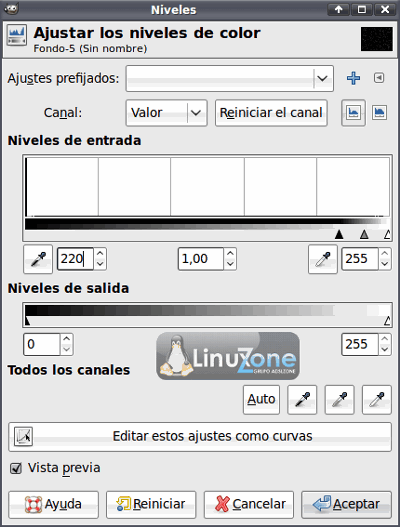
Task: Select the logarithmic histogram icon
Action: [x=379, y=113]
